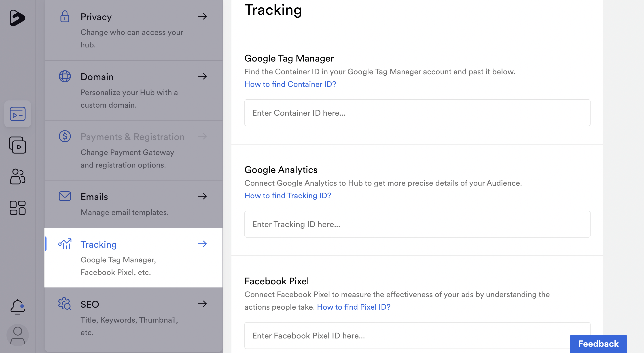Click the Privacy lock icon
The width and height of the screenshot is (644, 353).
pyautogui.click(x=65, y=17)
